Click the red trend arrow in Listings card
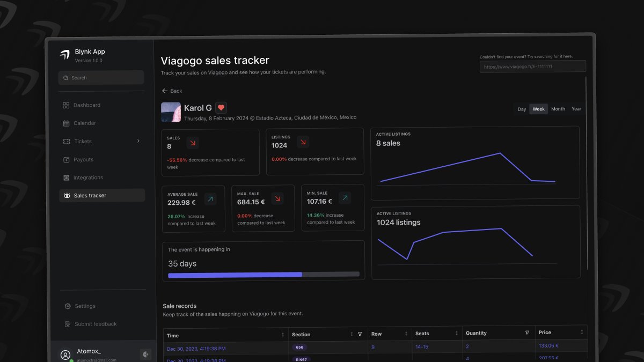Image resolution: width=644 pixels, height=362 pixels. pos(303,142)
